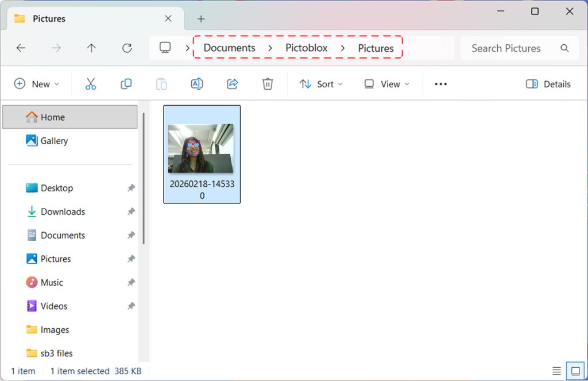
Task: Expand the New item menu
Action: click(x=37, y=84)
